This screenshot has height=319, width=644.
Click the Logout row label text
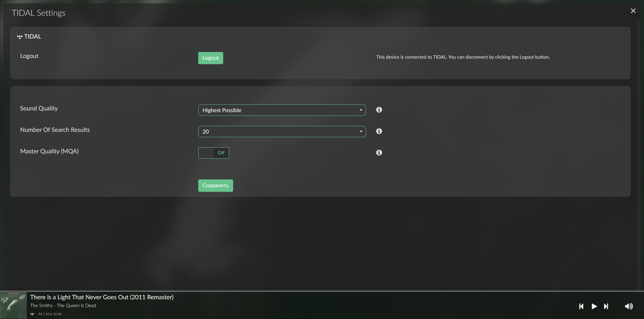coord(29,56)
